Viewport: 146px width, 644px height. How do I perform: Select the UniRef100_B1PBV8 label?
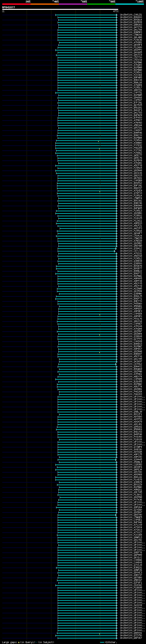coord(131,22)
